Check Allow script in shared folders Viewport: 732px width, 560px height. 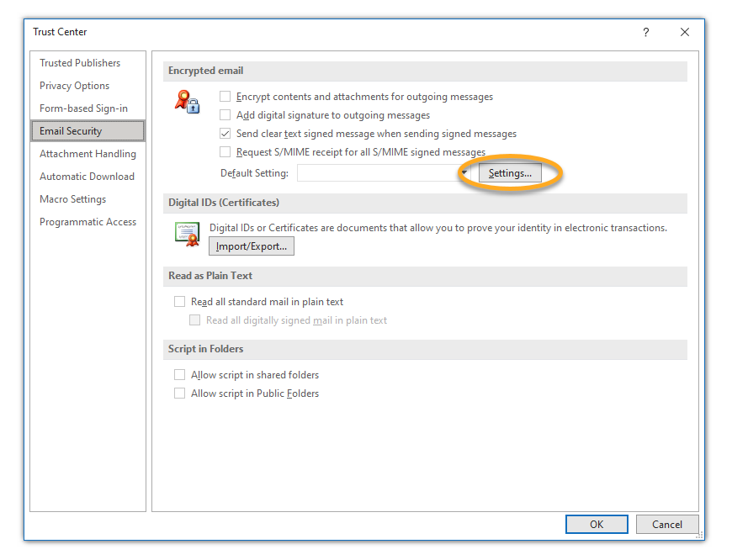click(179, 375)
